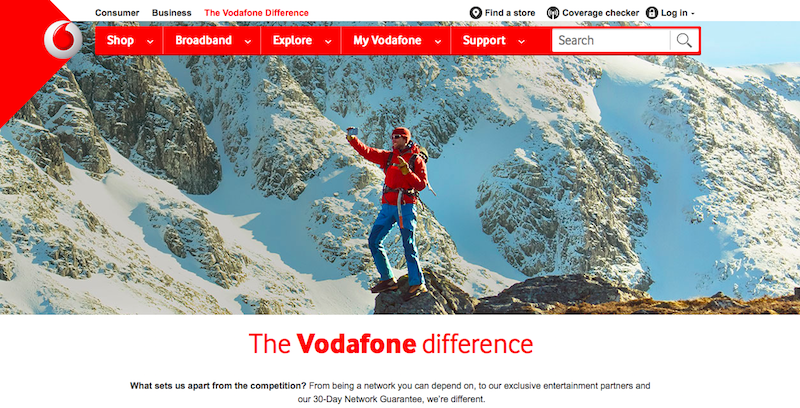Click the mountain hiker hero image

[400, 184]
